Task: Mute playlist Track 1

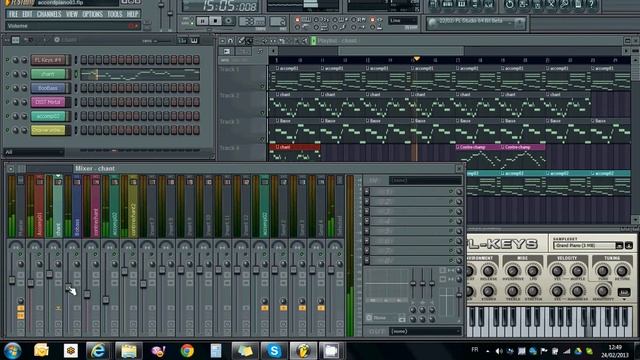Action: point(262,86)
